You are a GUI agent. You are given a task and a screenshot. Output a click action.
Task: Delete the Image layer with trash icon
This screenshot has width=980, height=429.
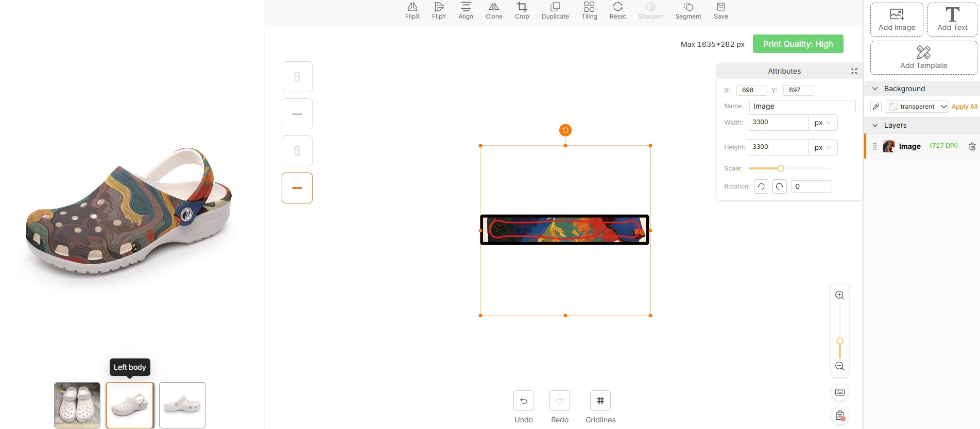pos(972,146)
